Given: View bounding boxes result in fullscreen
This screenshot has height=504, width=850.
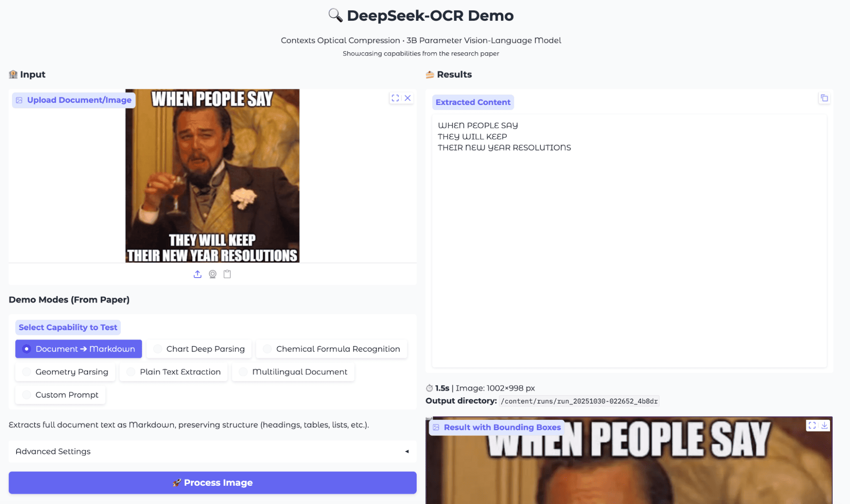Looking at the screenshot, I should click(x=812, y=425).
